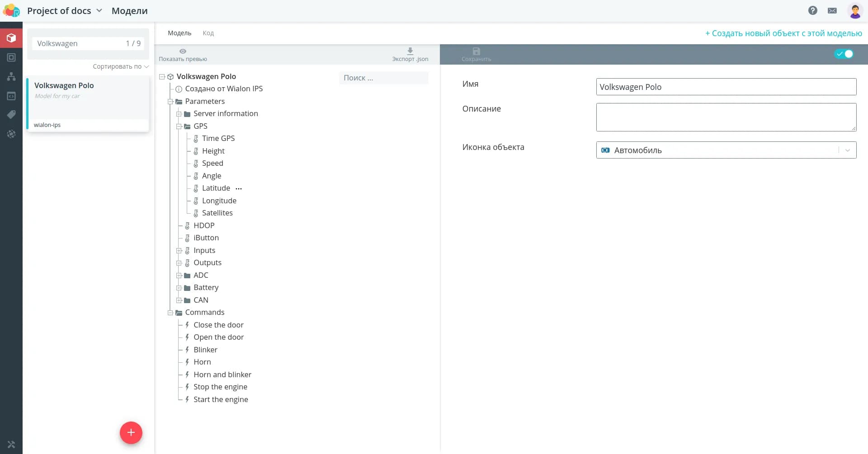Viewport: 868px width, 454px height.
Task: Open the help question mark icon
Action: coord(812,10)
